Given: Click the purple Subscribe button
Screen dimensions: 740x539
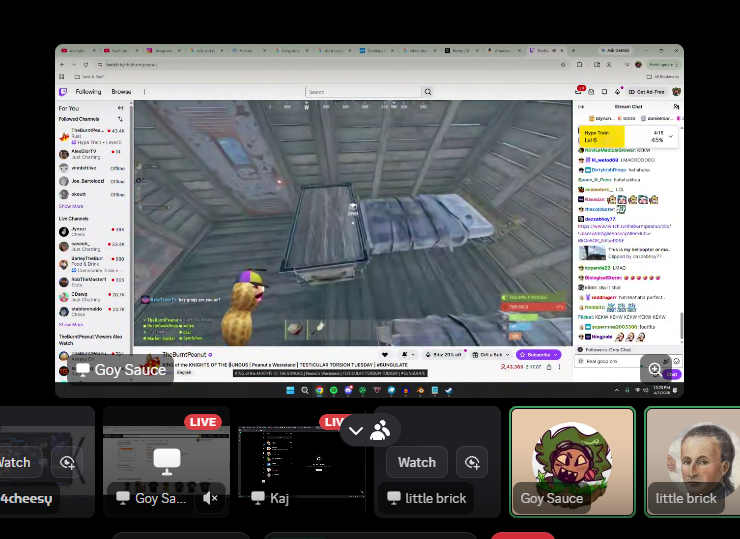Looking at the screenshot, I should (x=538, y=354).
